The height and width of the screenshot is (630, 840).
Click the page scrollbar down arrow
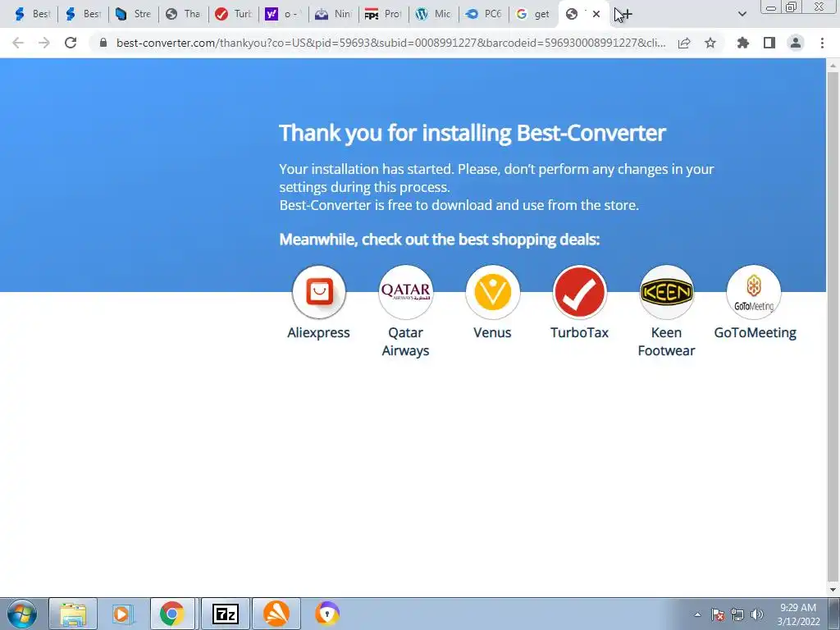pyautogui.click(x=833, y=590)
